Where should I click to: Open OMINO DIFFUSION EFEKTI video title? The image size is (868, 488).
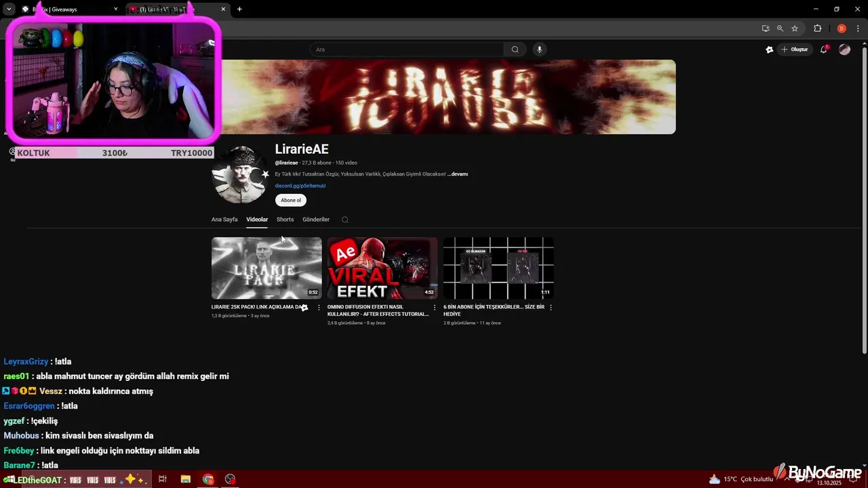pos(378,310)
